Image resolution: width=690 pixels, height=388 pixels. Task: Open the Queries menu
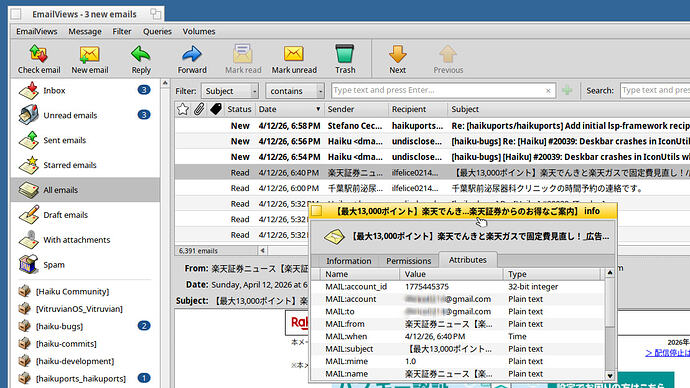[x=157, y=32]
